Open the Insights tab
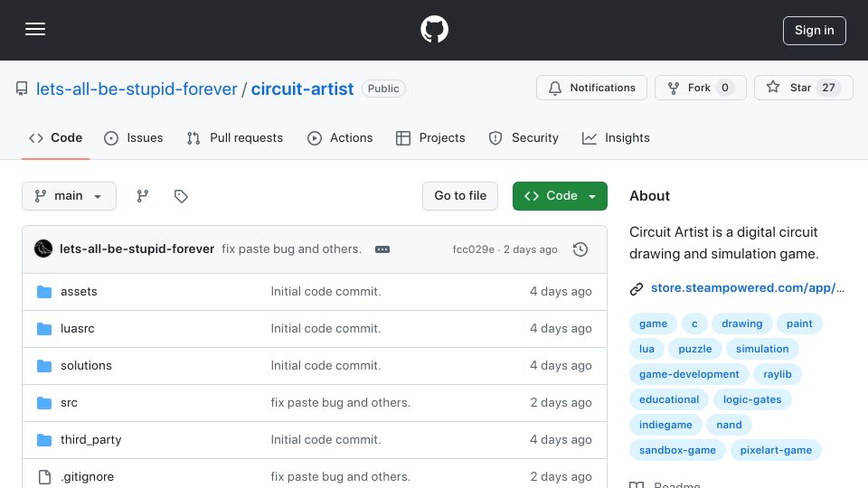 (x=616, y=137)
